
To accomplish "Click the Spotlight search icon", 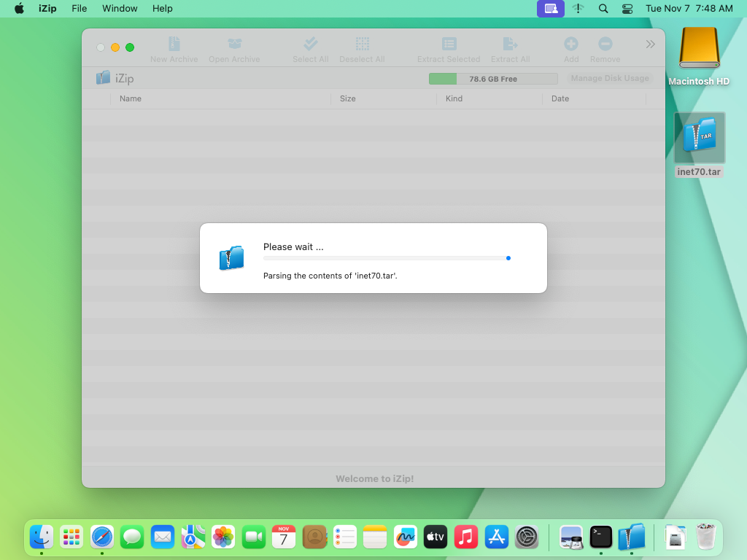I will 603,9.
